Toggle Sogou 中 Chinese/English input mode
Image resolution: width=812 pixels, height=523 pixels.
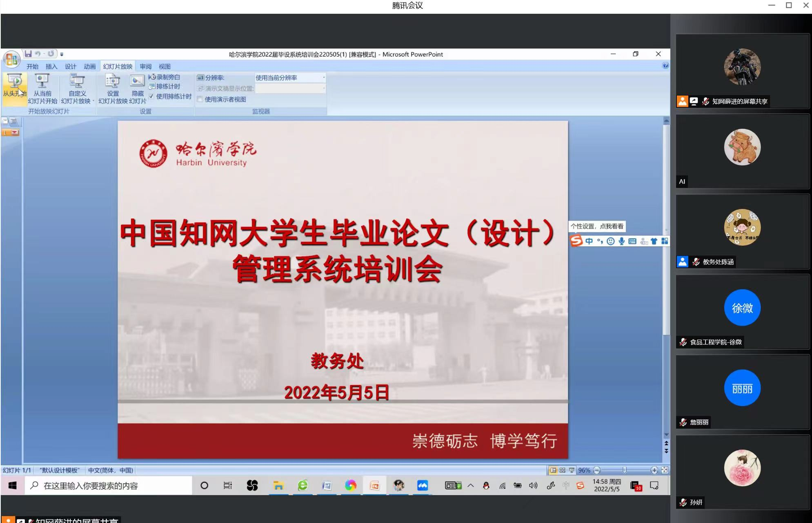pyautogui.click(x=589, y=241)
